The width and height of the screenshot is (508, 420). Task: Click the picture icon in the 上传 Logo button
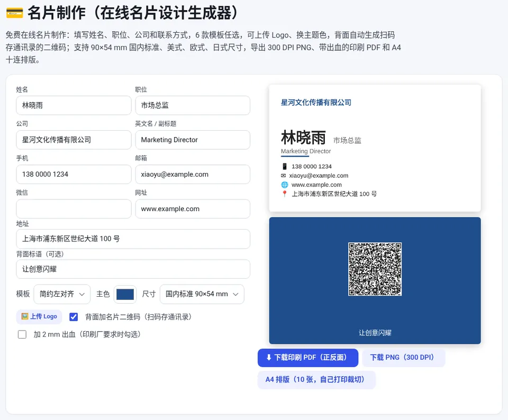point(25,316)
